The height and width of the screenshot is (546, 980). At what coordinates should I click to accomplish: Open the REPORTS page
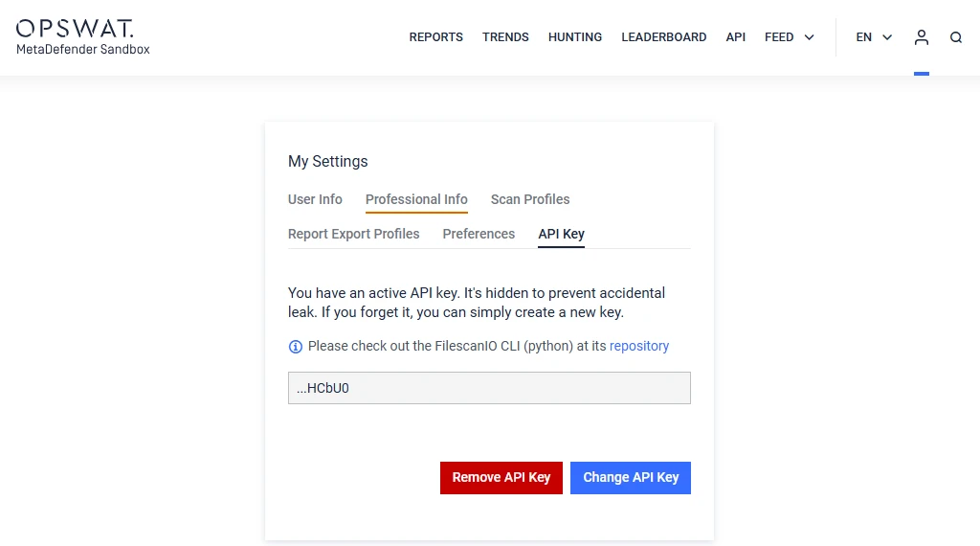435,37
